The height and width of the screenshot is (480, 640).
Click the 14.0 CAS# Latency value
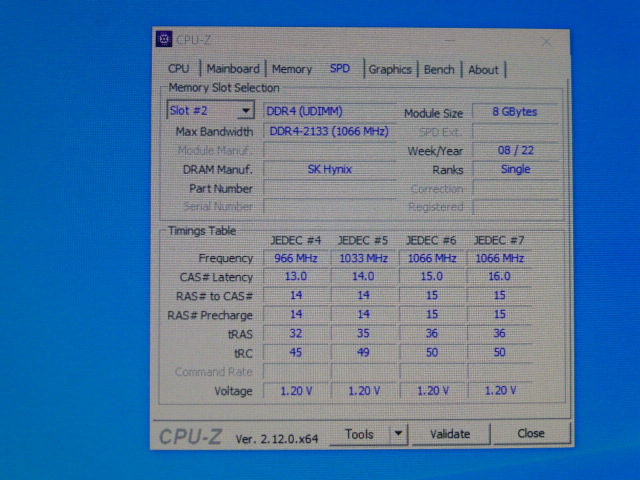click(363, 276)
